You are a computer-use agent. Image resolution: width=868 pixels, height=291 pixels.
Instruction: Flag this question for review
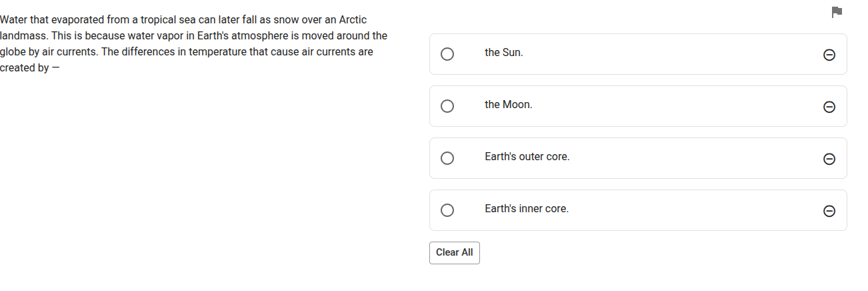click(837, 12)
